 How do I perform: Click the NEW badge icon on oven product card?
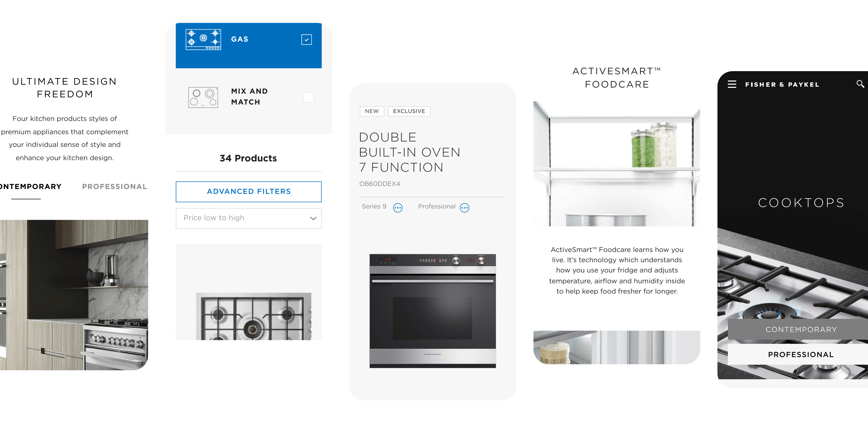coord(371,111)
